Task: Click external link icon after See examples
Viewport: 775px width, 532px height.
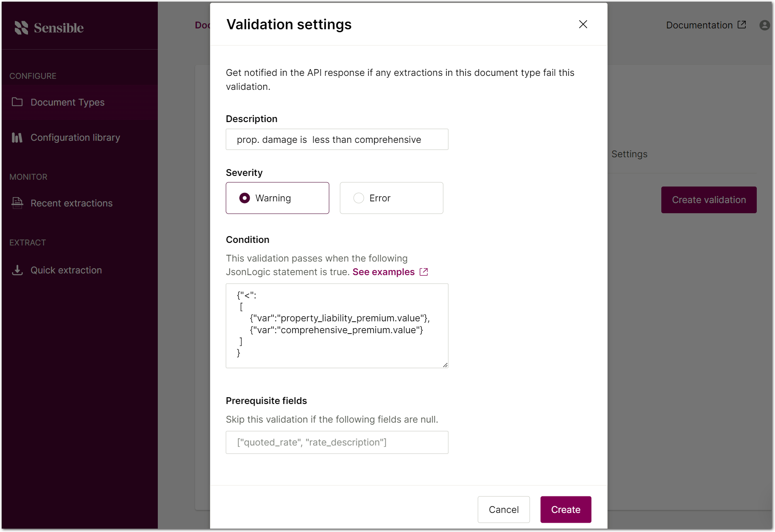Action: coord(423,272)
